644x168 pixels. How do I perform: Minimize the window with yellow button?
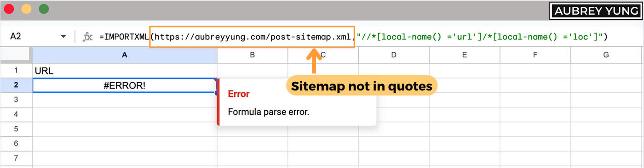[x=27, y=9]
